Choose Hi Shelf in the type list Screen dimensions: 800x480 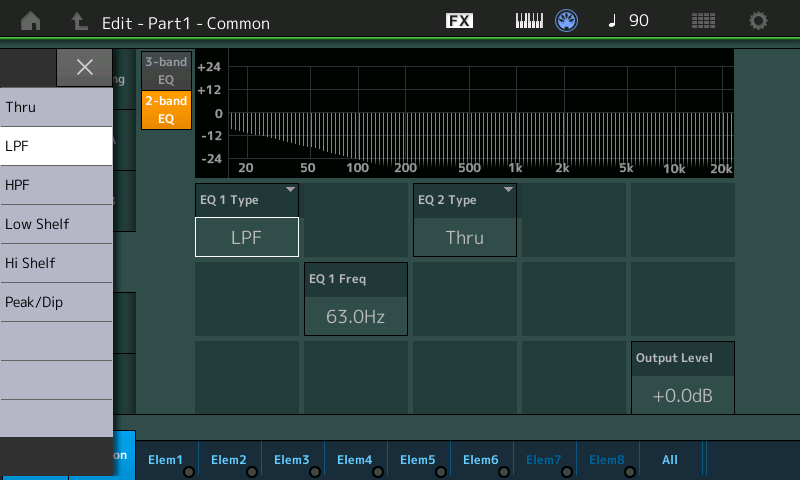[x=56, y=263]
